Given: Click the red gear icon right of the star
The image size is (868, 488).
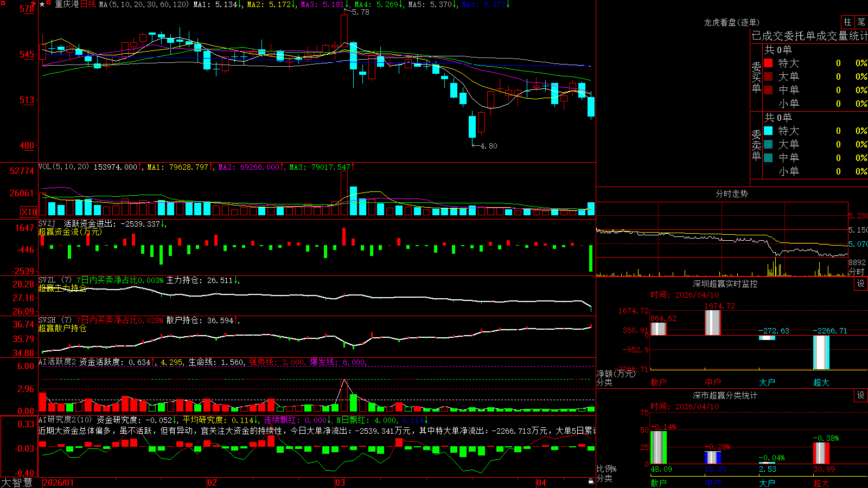Looking at the screenshot, I should click(49, 3).
